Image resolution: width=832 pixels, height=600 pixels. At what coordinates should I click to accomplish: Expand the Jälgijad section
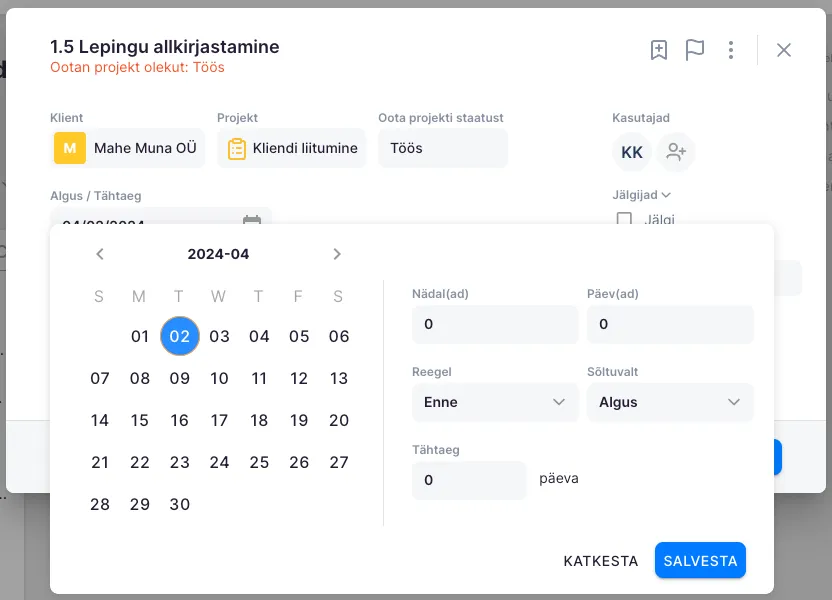point(642,195)
